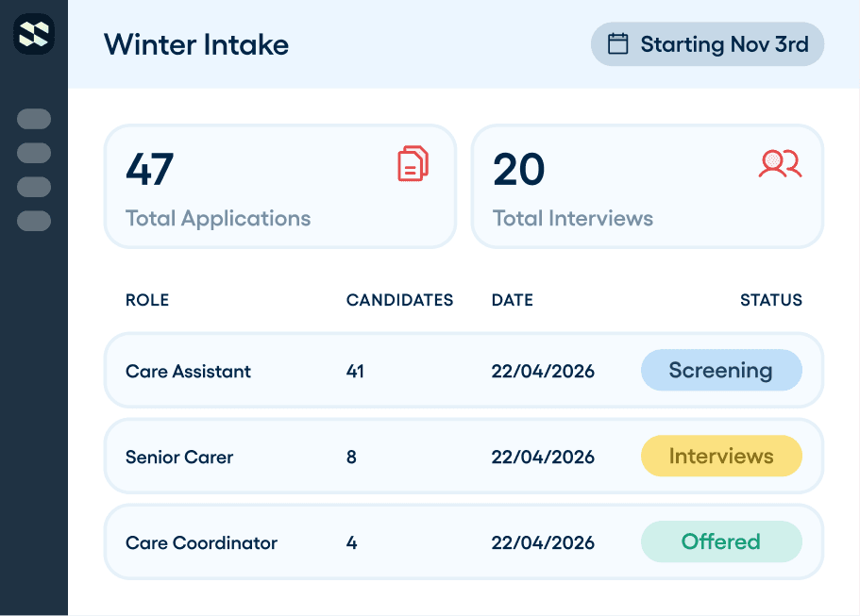Click the Interviews status badge
Screen dimensions: 860x616
coord(721,456)
